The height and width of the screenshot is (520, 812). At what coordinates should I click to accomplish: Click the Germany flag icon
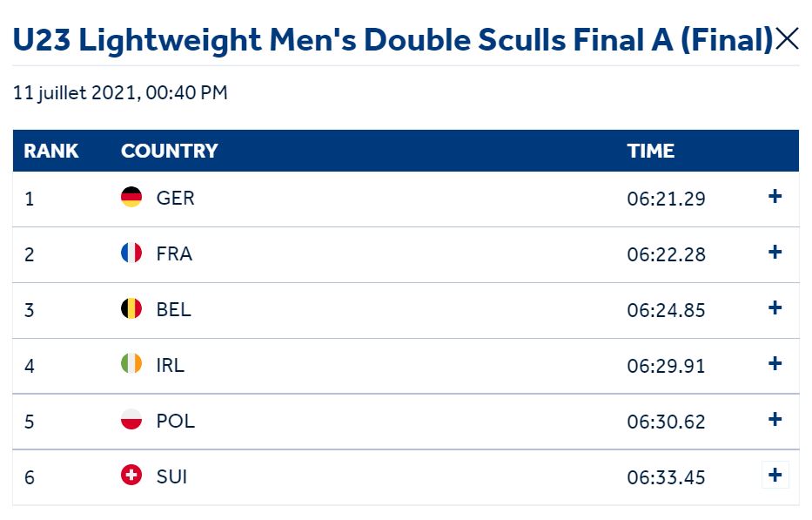[131, 198]
